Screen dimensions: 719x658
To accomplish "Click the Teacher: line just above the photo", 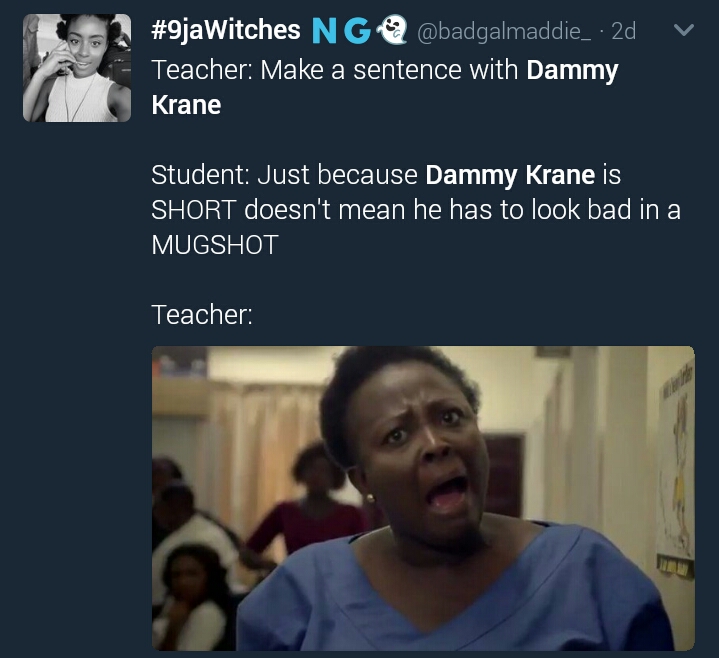I will pos(202,315).
